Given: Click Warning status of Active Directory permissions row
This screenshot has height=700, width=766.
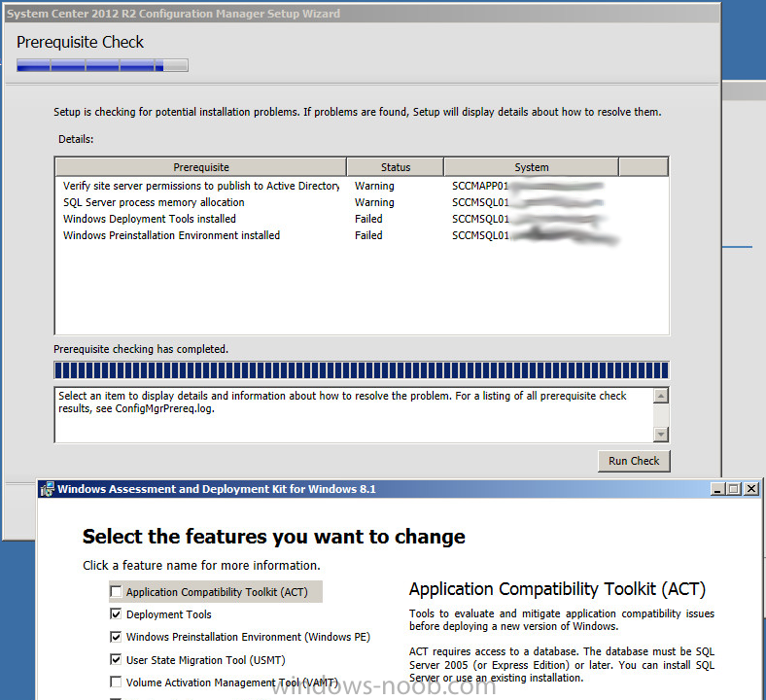Looking at the screenshot, I should (x=374, y=186).
